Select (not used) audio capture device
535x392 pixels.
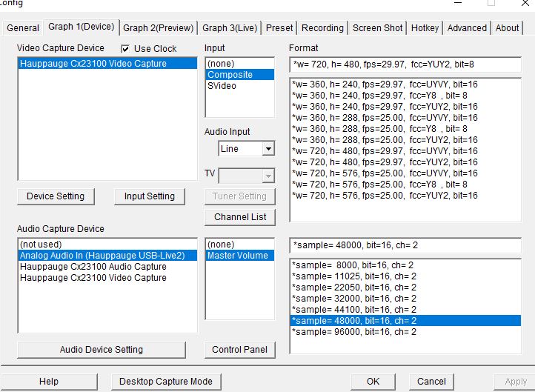coord(107,245)
